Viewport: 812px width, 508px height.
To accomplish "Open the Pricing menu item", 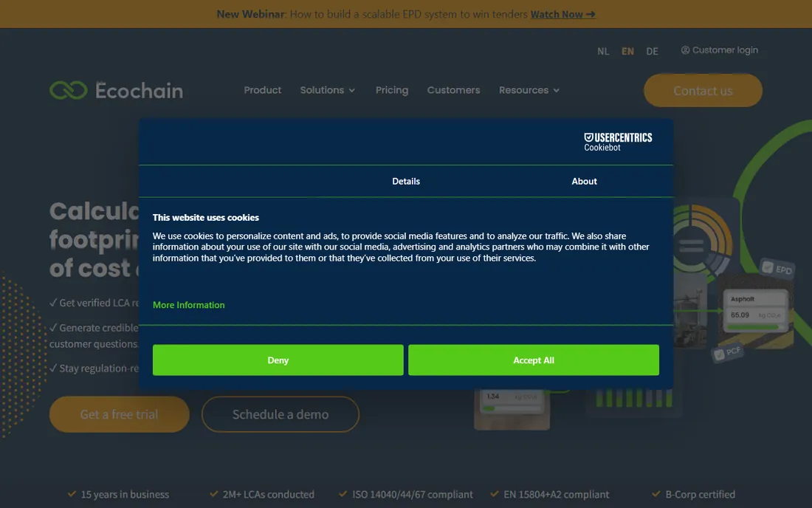I will pyautogui.click(x=392, y=90).
